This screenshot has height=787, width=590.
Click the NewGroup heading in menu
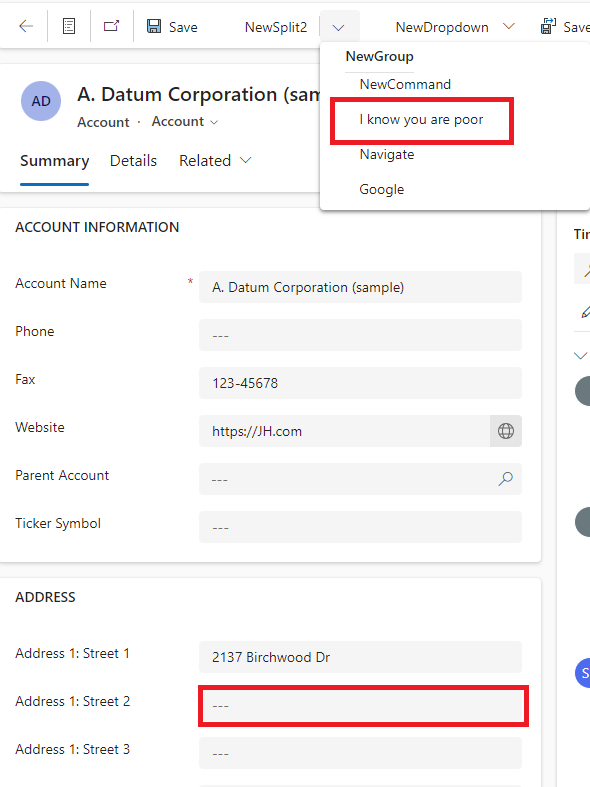(x=379, y=57)
